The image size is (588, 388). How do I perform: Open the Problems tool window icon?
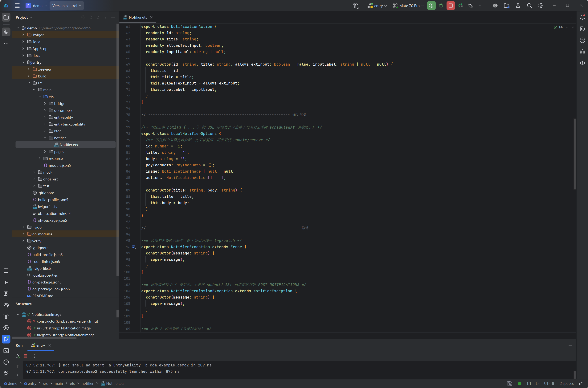tap(6, 362)
